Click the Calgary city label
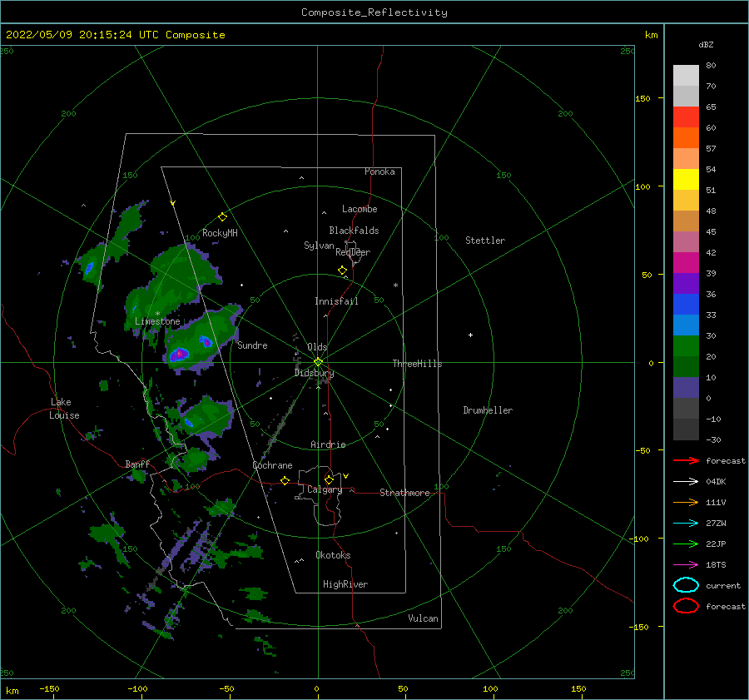This screenshot has height=700, width=749. coord(325,489)
